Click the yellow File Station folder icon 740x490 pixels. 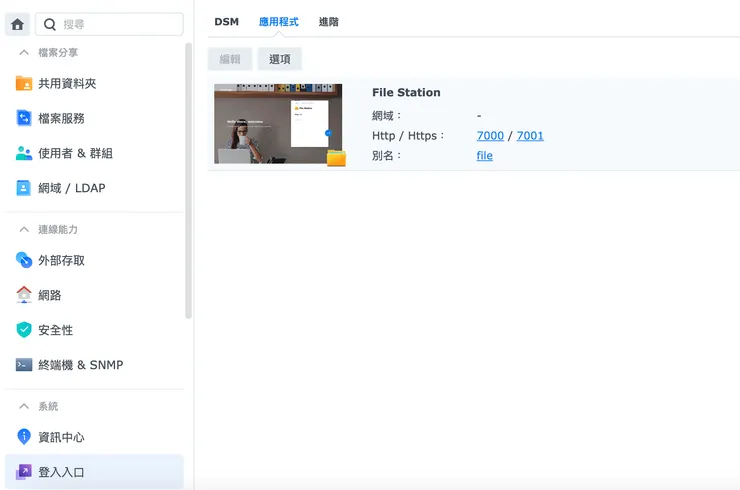(336, 158)
